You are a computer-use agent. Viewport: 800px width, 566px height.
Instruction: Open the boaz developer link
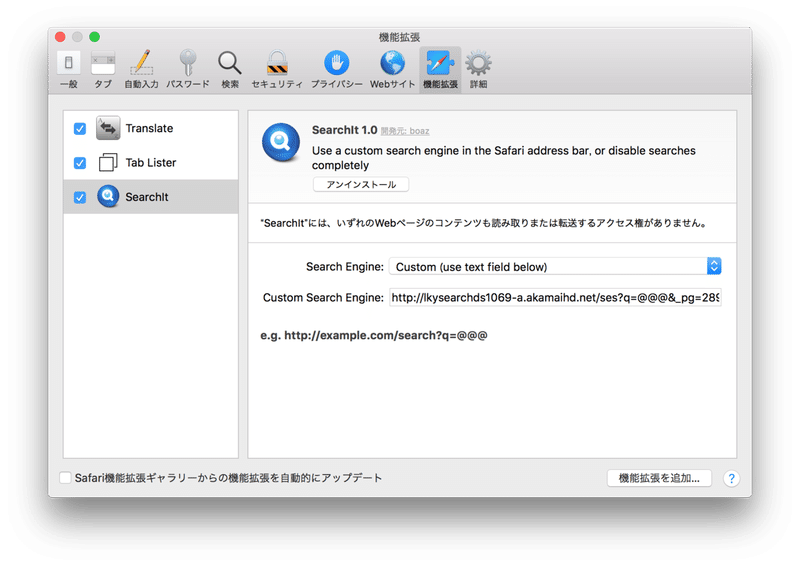[405, 131]
